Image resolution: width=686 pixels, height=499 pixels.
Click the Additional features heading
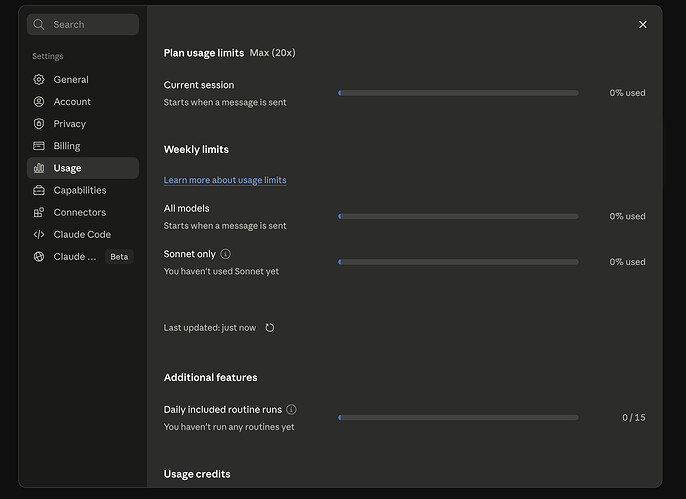coord(210,377)
